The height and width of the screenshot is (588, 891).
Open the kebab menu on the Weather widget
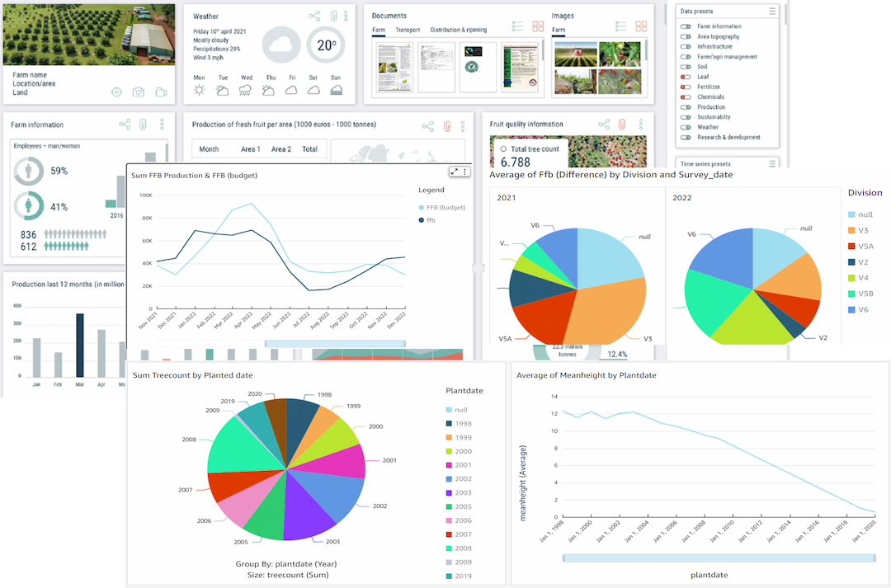point(345,16)
